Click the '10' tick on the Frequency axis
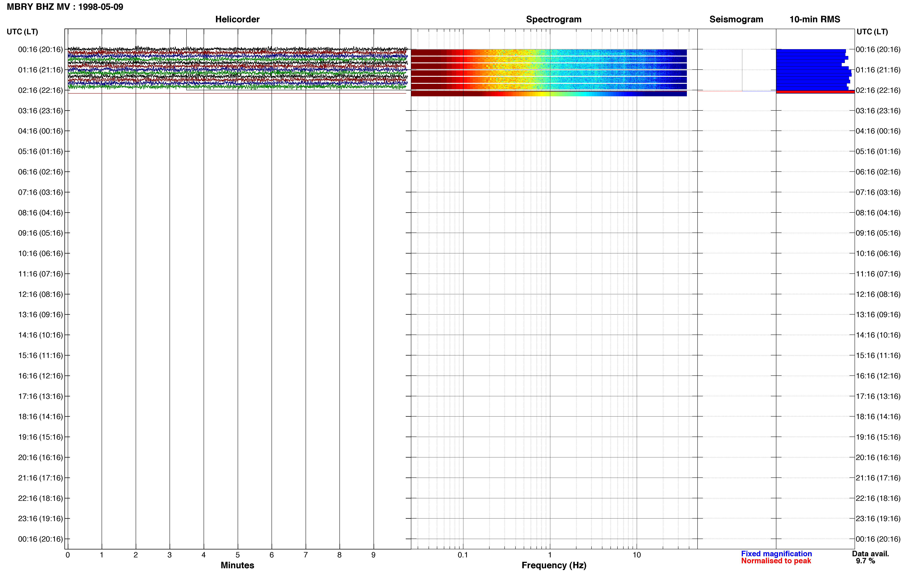This screenshot has height=578, width=924. [637, 555]
